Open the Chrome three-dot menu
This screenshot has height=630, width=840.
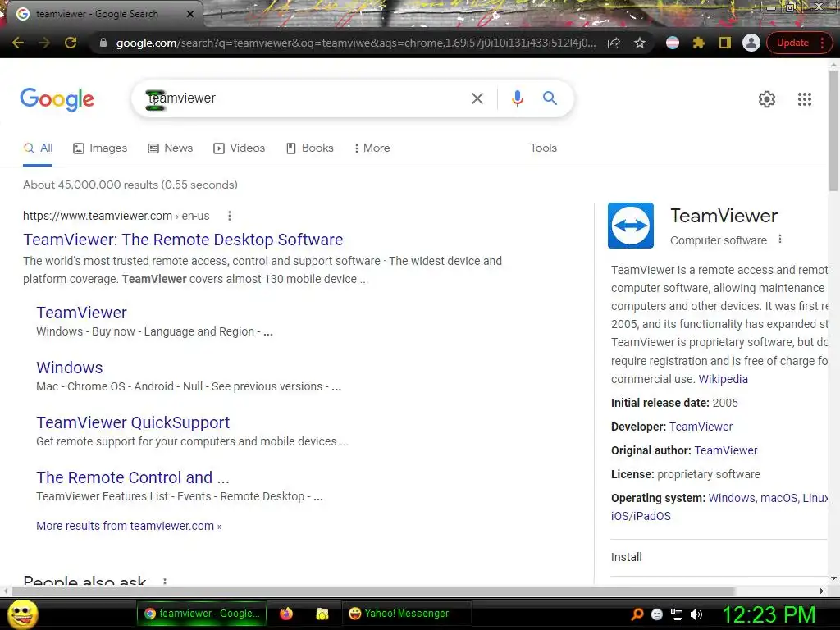click(x=822, y=43)
